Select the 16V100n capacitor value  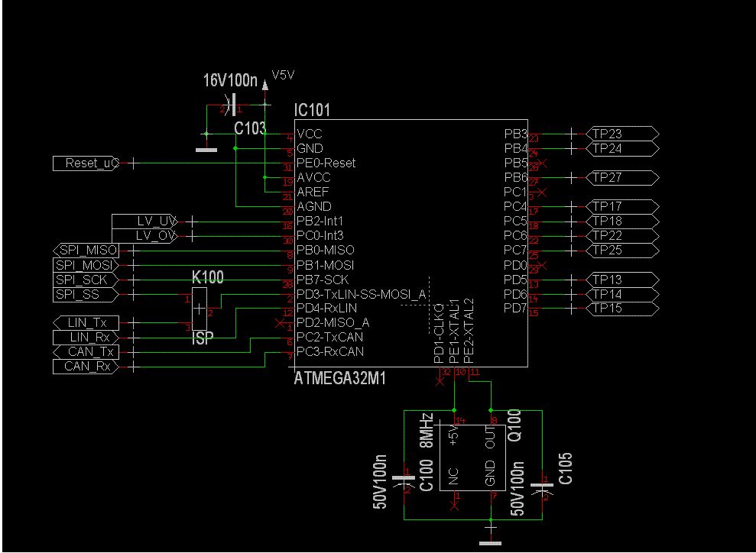[x=230, y=80]
